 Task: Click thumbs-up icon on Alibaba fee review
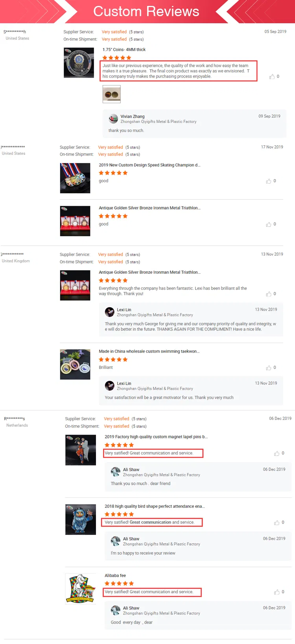pyautogui.click(x=277, y=592)
